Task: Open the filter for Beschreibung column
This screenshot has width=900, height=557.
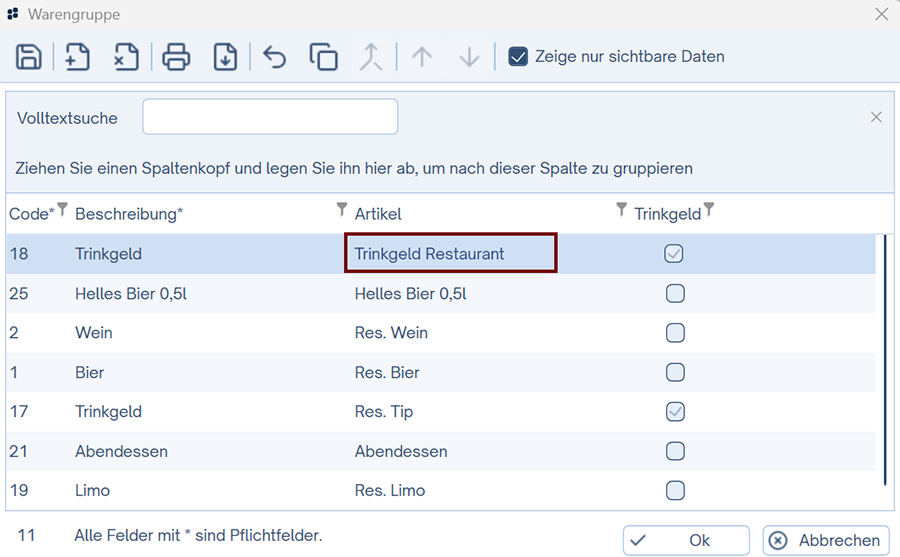Action: click(341, 210)
